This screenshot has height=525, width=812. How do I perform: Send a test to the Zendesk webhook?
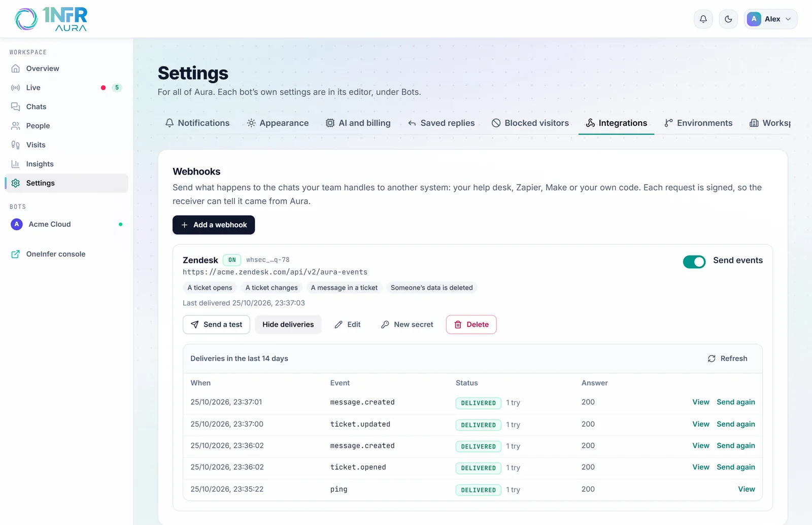click(216, 325)
